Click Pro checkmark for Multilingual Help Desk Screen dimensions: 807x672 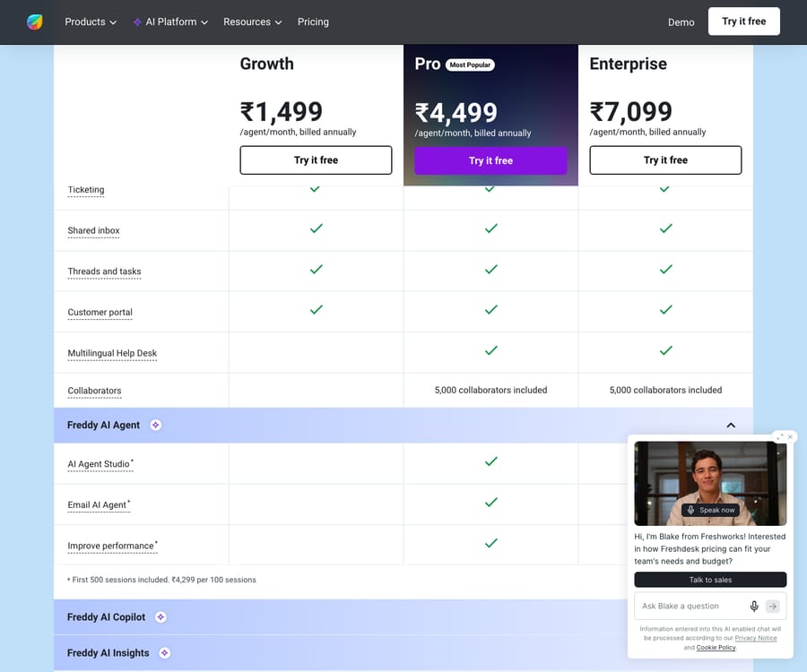(x=491, y=350)
